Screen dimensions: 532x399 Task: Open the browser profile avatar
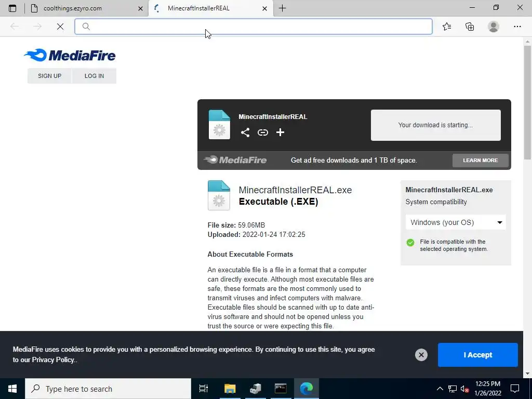coord(494,26)
